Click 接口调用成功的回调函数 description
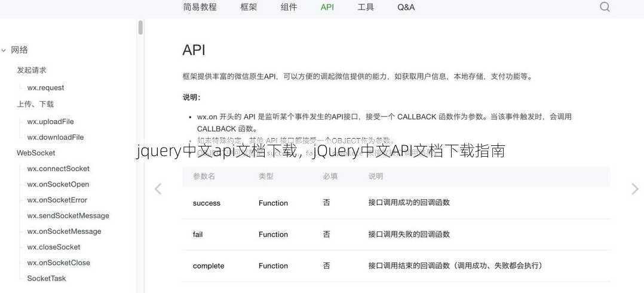The height and width of the screenshot is (293, 644). pyautogui.click(x=409, y=203)
